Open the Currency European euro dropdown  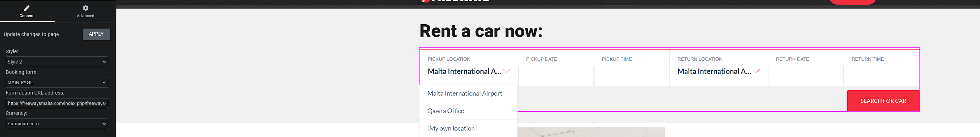(x=57, y=124)
